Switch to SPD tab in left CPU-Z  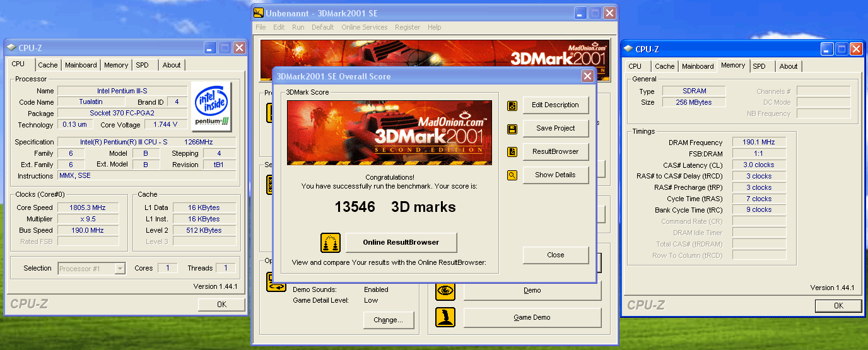point(145,65)
